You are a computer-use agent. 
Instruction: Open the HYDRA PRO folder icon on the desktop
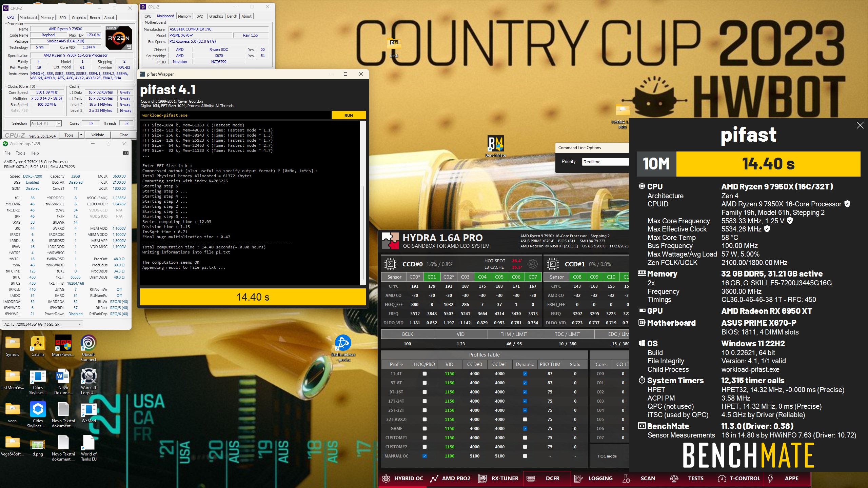[622, 117]
